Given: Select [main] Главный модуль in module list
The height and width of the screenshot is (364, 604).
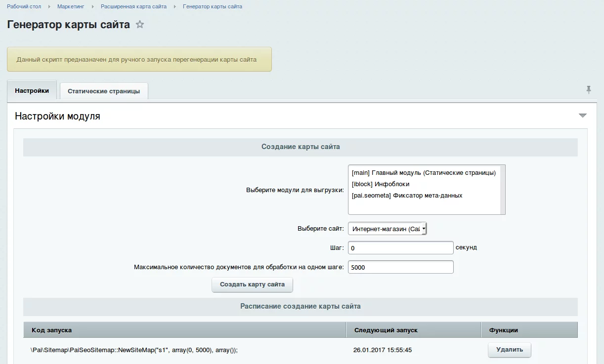Looking at the screenshot, I should click(x=423, y=173).
